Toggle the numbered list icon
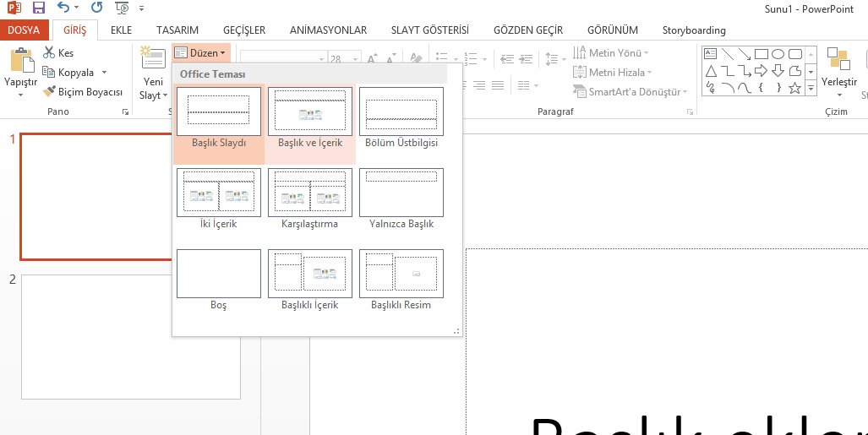Image resolution: width=868 pixels, height=435 pixels. [471, 58]
